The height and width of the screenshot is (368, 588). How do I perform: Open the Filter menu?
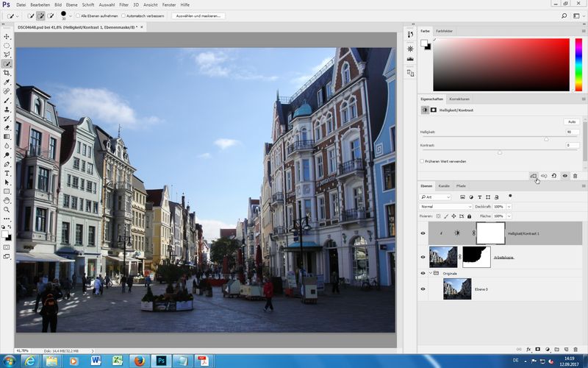123,4
